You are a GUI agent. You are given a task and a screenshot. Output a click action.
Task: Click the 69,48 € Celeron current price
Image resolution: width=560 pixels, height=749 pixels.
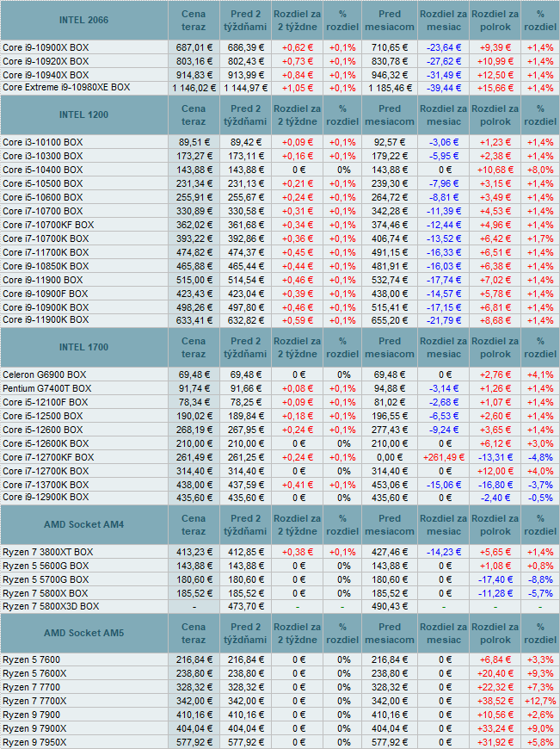click(194, 375)
